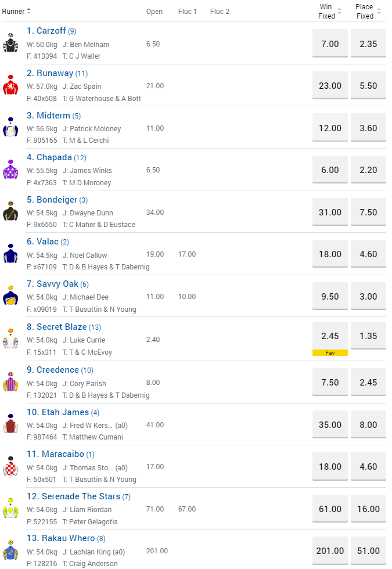The width and height of the screenshot is (392, 569).
Task: Click Maracaibo's red checkered silks icon
Action: coord(10,466)
